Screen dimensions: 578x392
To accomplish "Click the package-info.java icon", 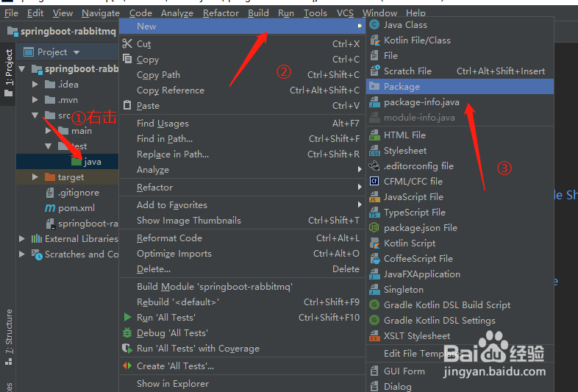I will (374, 102).
